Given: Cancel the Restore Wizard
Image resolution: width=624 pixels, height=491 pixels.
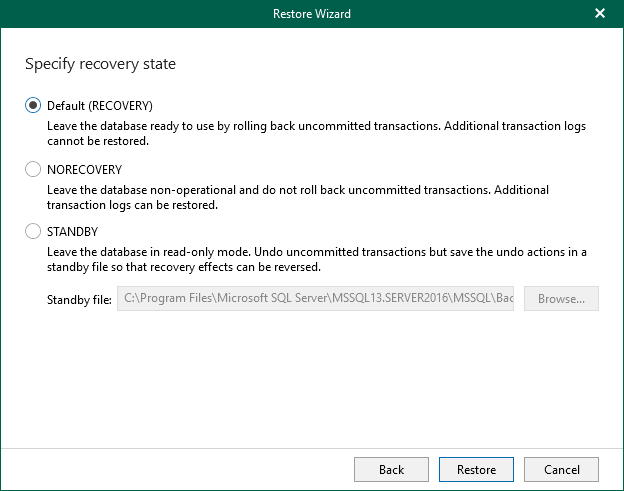Looking at the screenshot, I should click(x=561, y=470).
